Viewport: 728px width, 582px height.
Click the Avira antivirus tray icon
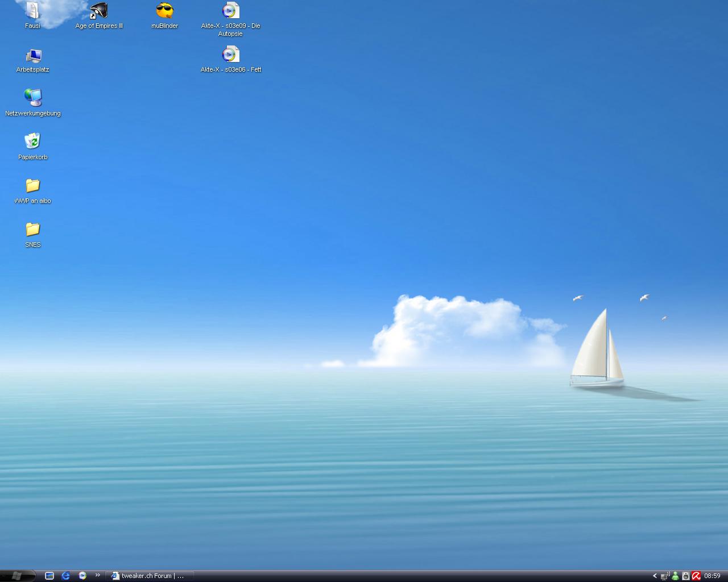click(x=696, y=576)
